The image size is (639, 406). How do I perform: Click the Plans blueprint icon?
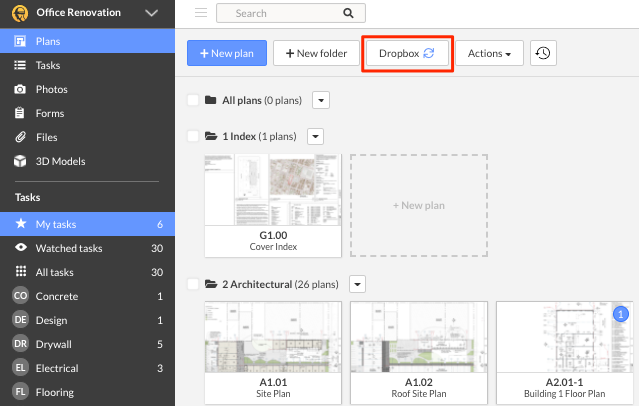click(20, 41)
